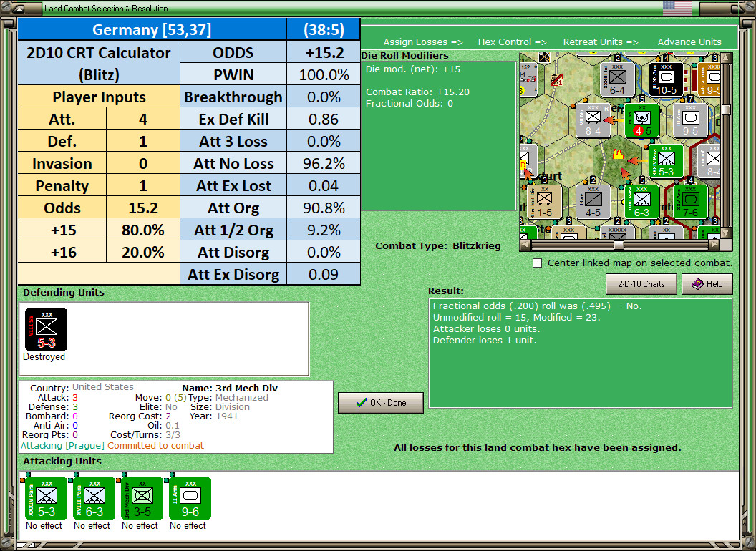Viewport: 756px width, 551px height.
Task: Open the Assign Losses step
Action: pos(423,42)
